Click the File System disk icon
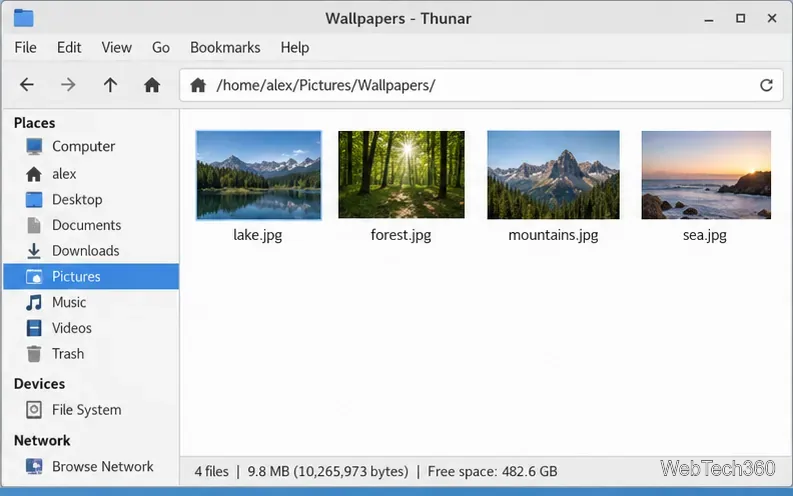Image resolution: width=793 pixels, height=496 pixels. click(34, 410)
